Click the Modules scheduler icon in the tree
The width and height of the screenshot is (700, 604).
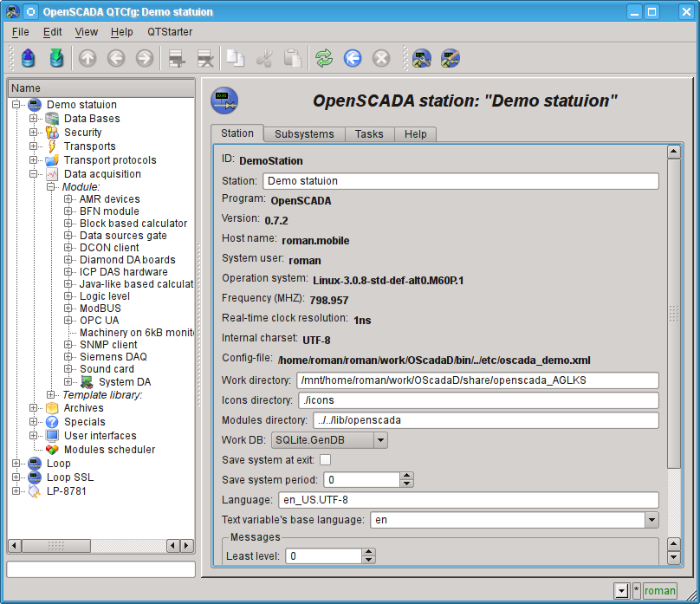pyautogui.click(x=52, y=450)
